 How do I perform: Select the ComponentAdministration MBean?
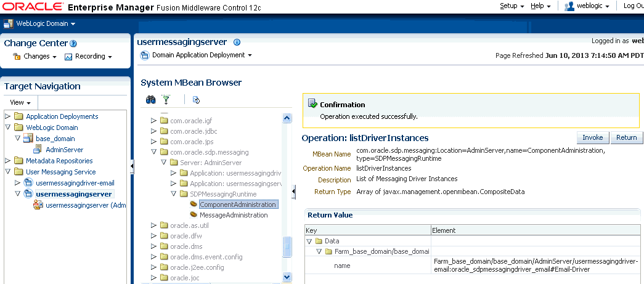pyautogui.click(x=238, y=205)
